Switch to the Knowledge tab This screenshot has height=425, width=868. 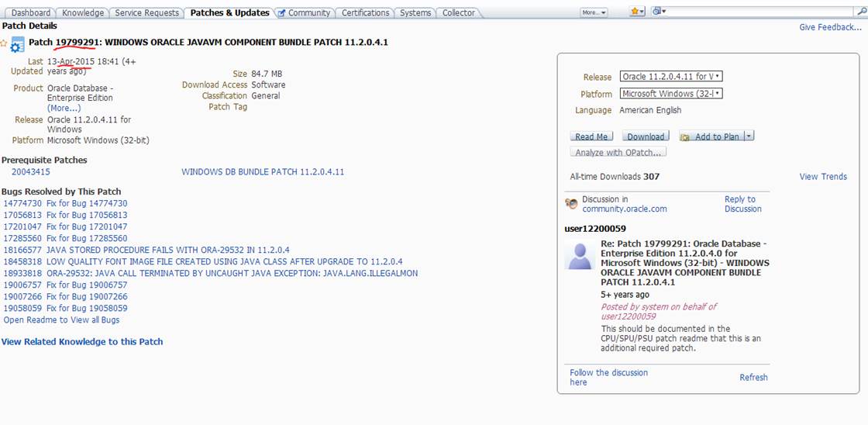(83, 12)
